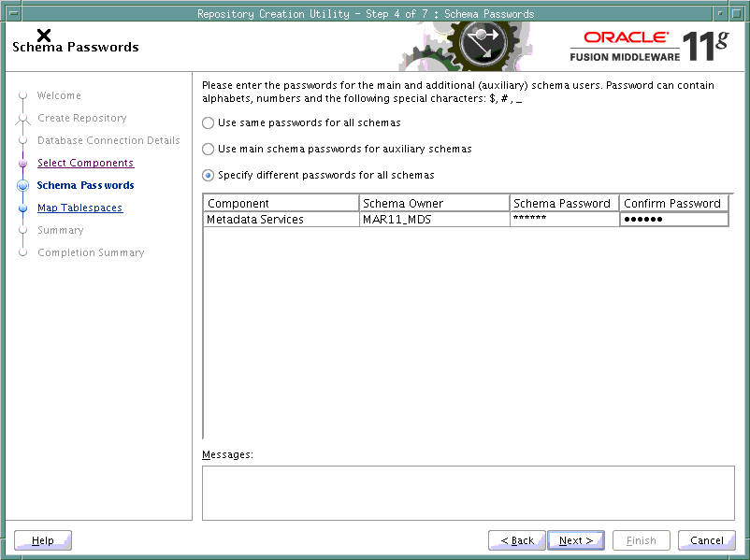Click the Map Tablespaces step bullet icon
The height and width of the screenshot is (560, 750).
22,208
